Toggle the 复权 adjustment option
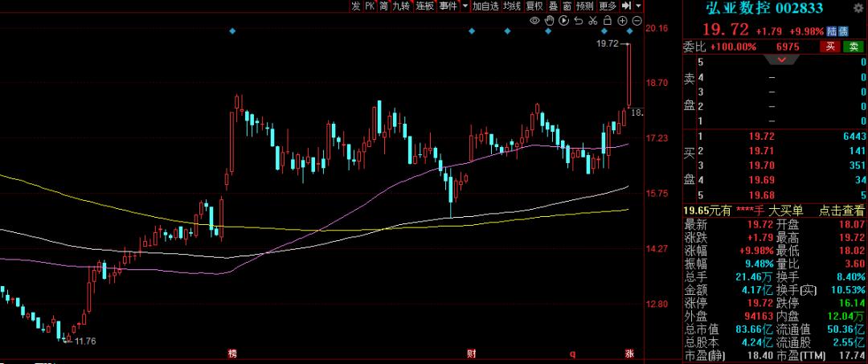Image resolution: width=868 pixels, height=364 pixels. pos(534,6)
